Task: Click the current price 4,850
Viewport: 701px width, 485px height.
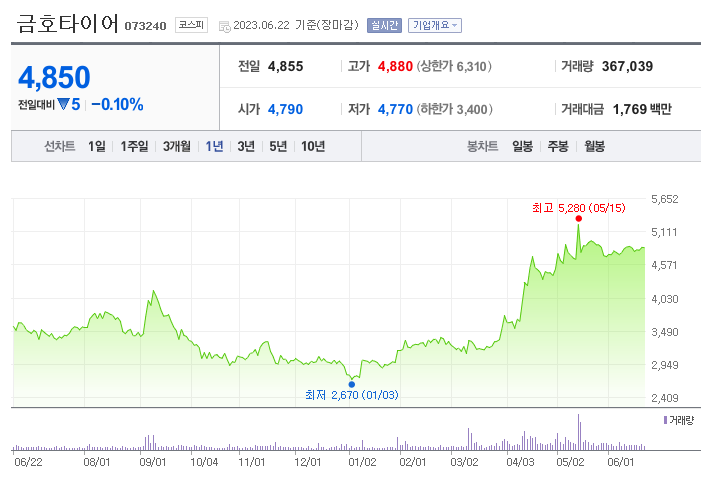Action: tap(54, 77)
